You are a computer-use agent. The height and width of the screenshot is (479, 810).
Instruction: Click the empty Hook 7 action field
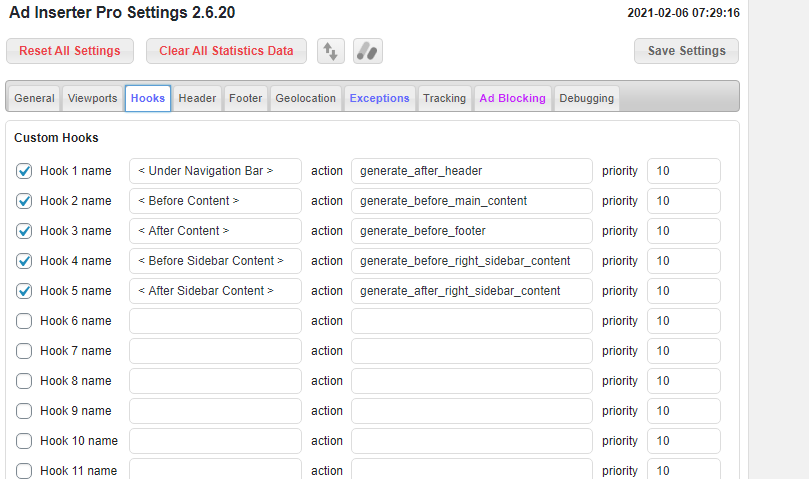472,351
